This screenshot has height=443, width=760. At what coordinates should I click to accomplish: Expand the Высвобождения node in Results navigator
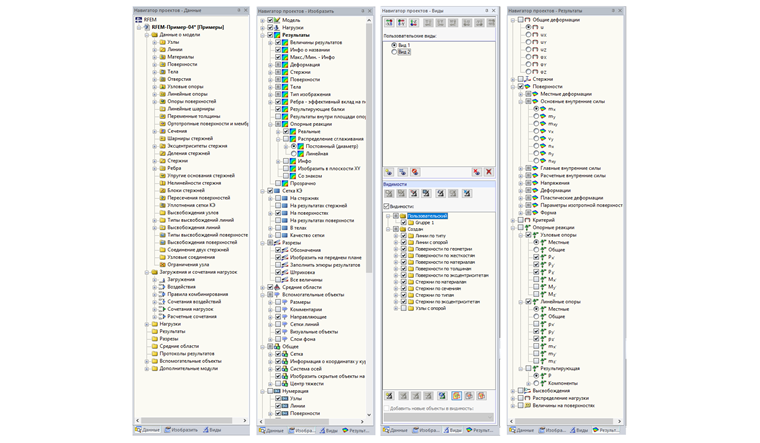pyautogui.click(x=513, y=391)
